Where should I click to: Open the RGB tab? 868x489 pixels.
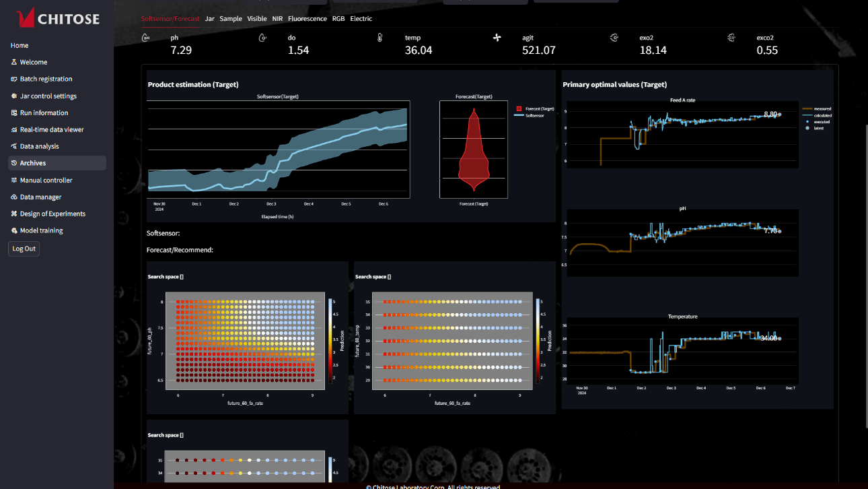tap(338, 19)
